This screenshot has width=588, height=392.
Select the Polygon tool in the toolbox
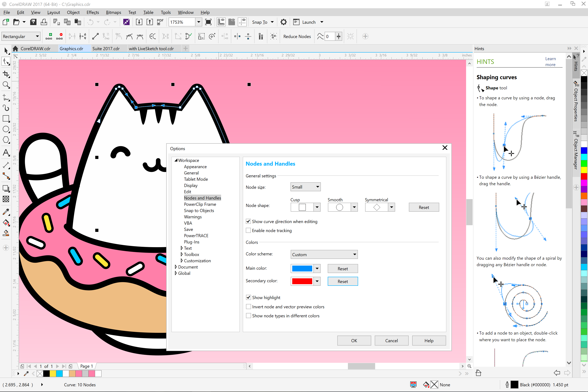[6, 140]
